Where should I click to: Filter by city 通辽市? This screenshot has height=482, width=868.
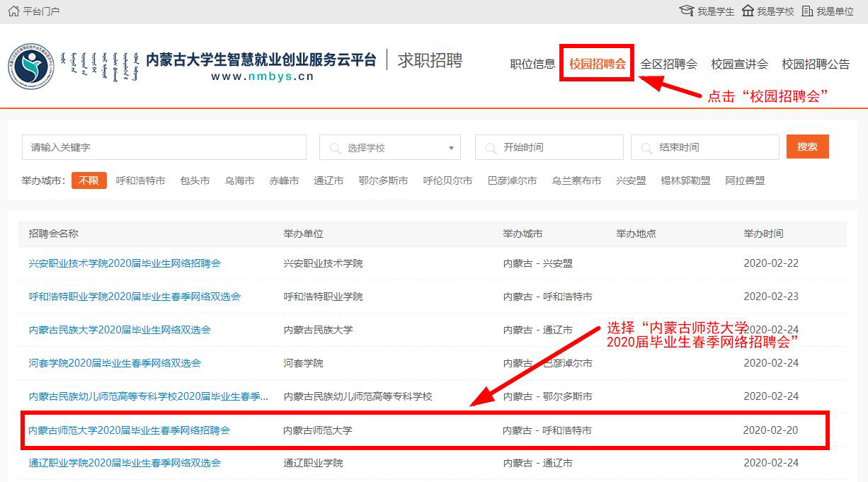pos(329,180)
